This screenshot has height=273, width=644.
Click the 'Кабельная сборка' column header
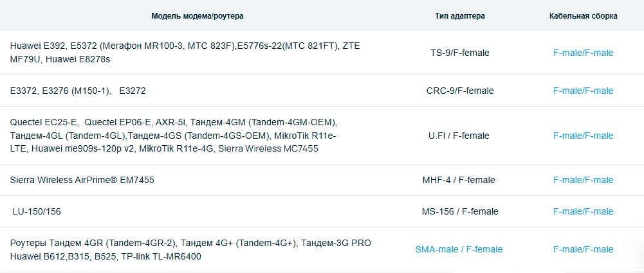[x=584, y=15]
